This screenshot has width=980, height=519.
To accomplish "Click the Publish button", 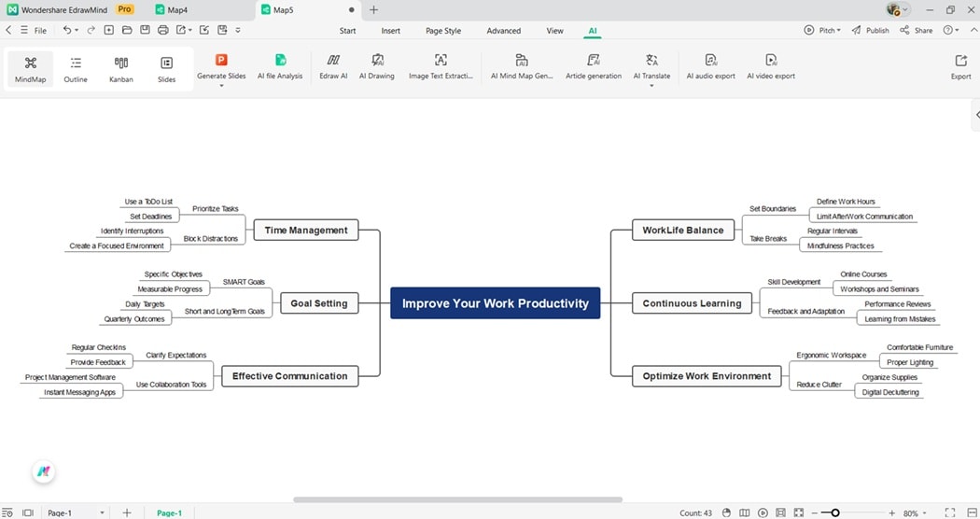I will pos(870,30).
